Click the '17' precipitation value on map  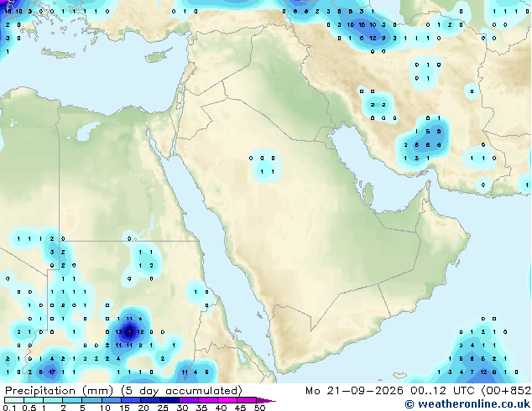(52, 372)
